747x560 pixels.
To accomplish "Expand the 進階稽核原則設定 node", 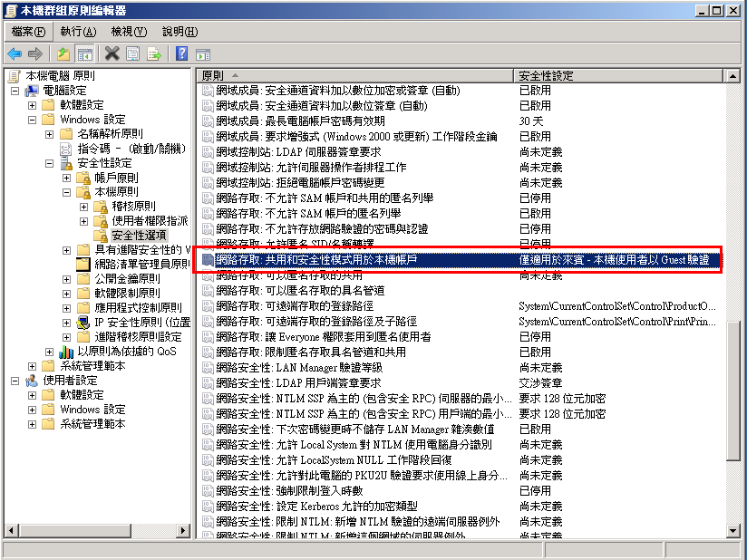I will [x=67, y=338].
